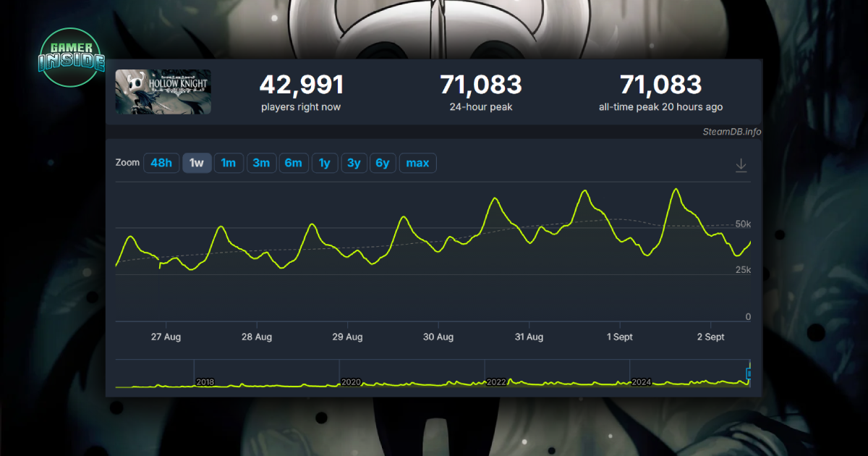This screenshot has width=868, height=456.
Task: Show the max time range
Action: (x=418, y=163)
